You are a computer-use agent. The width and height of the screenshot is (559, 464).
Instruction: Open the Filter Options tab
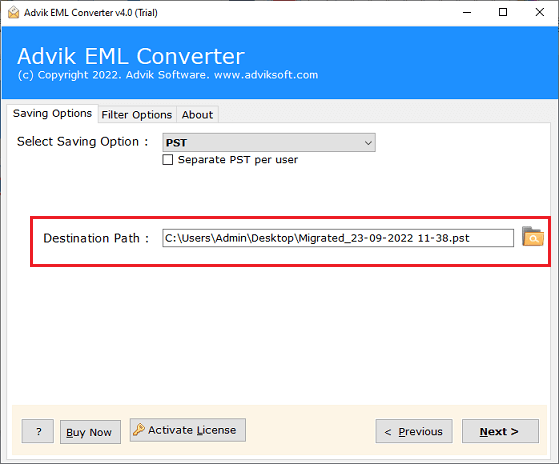[x=137, y=115]
